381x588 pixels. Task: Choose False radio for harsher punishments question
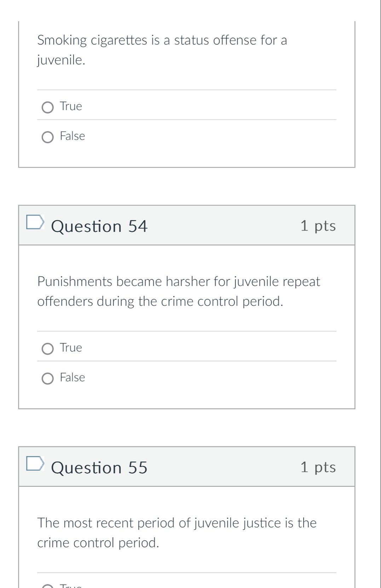pos(48,379)
